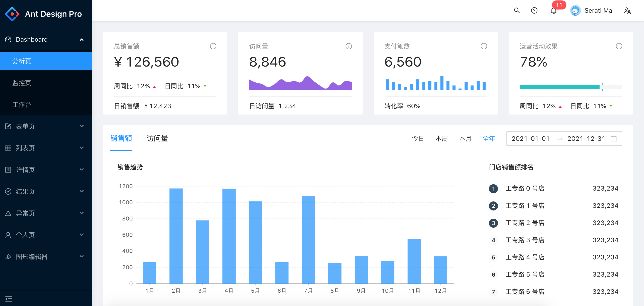
Task: Select the 本周 date range link
Action: click(x=441, y=139)
